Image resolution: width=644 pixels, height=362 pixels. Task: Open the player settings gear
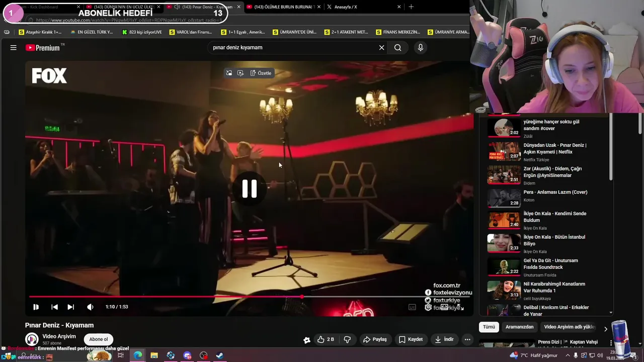428,307
